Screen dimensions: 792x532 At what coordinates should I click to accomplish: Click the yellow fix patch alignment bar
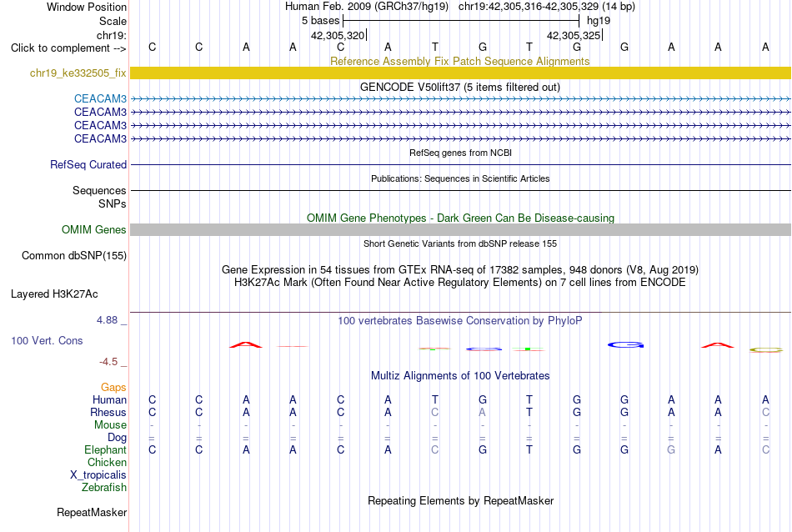(x=461, y=73)
